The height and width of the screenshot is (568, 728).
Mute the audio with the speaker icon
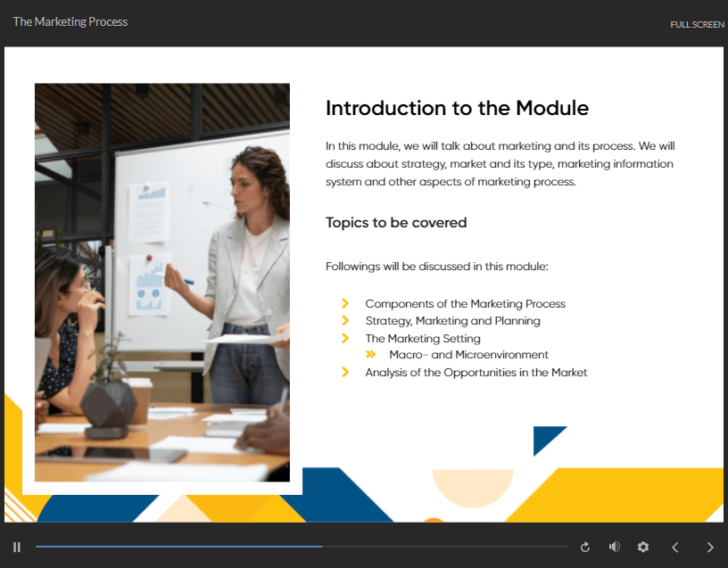(x=614, y=547)
